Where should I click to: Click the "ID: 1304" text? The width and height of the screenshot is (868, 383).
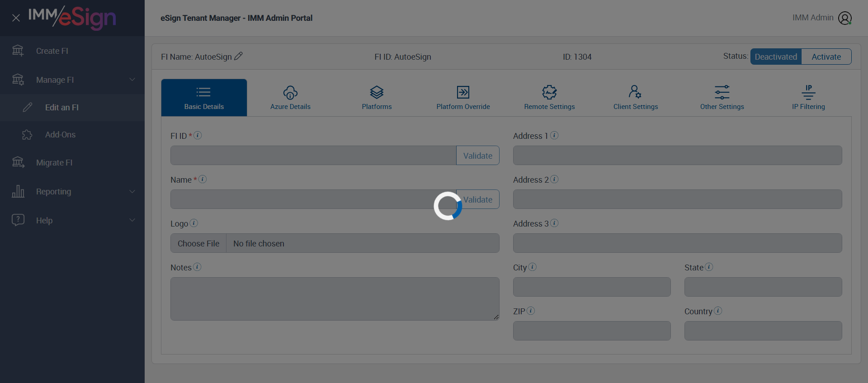pyautogui.click(x=577, y=57)
